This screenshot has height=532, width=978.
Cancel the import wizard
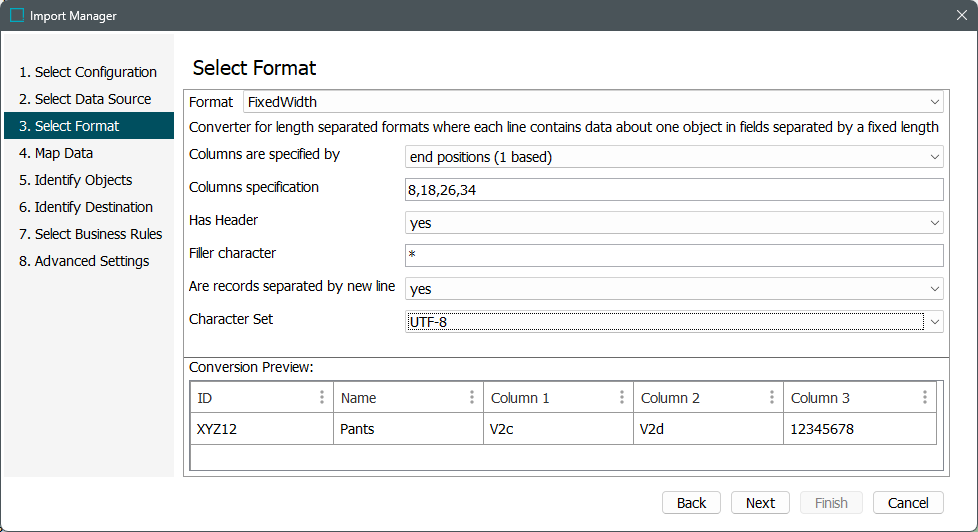(x=908, y=503)
